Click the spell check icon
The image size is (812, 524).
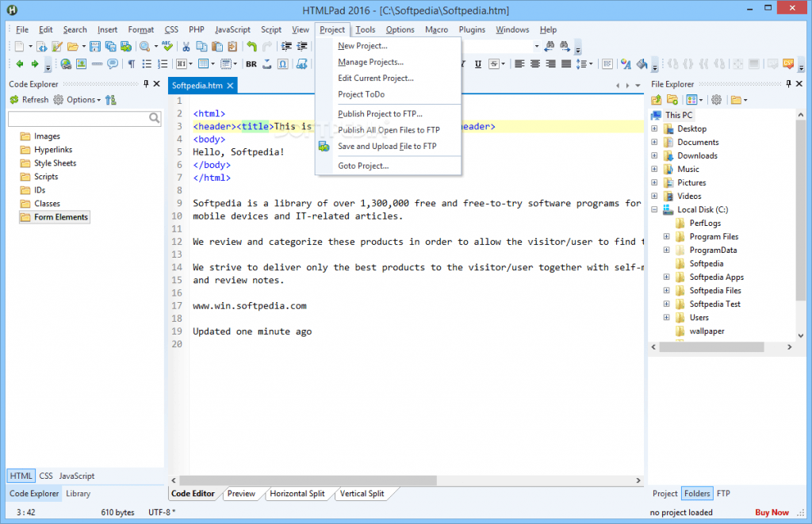point(167,47)
